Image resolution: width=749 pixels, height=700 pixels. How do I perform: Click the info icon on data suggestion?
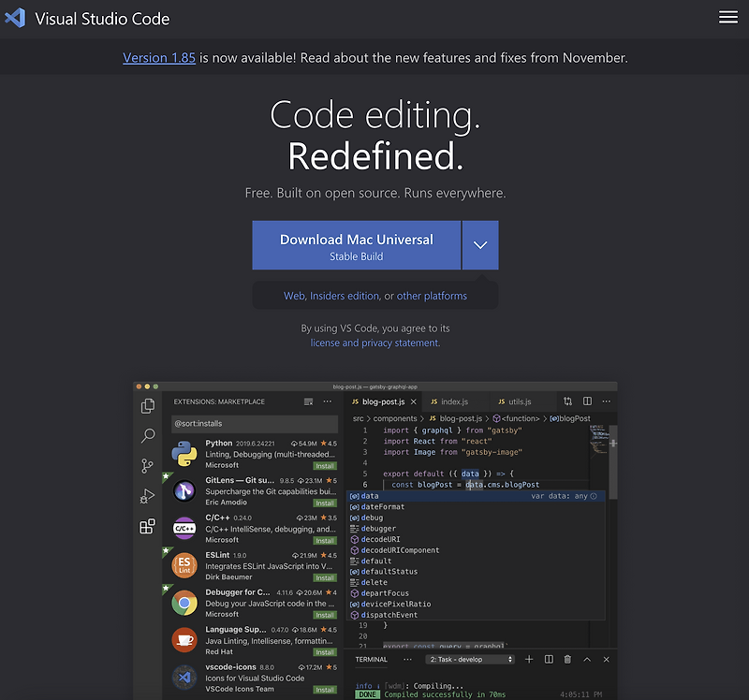594,497
